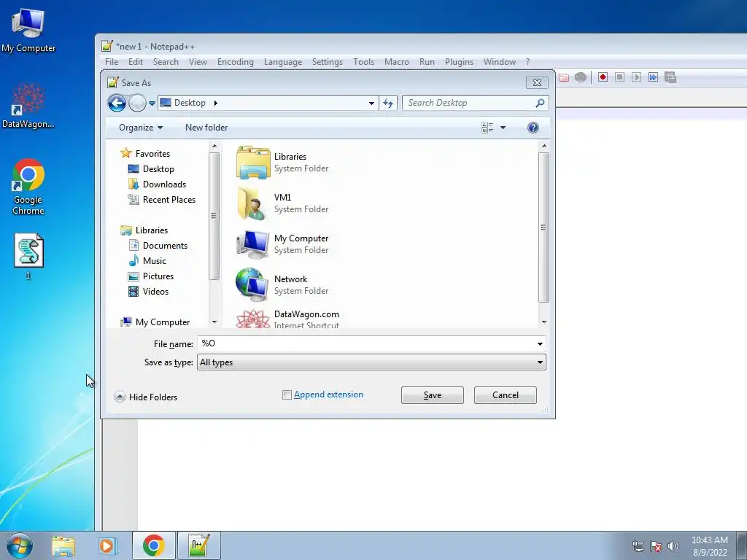This screenshot has width=747, height=560.
Task: Expand Desktop breadcrumb arrow
Action: (x=215, y=103)
